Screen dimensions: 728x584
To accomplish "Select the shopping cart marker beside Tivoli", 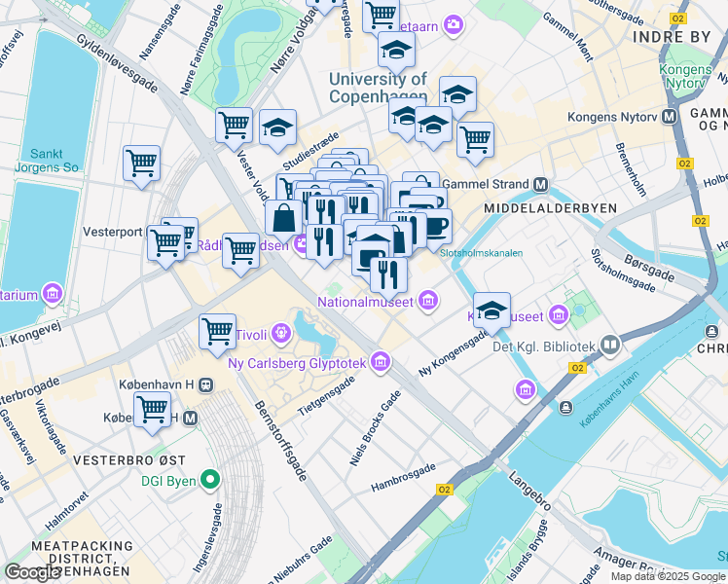I will click(217, 336).
